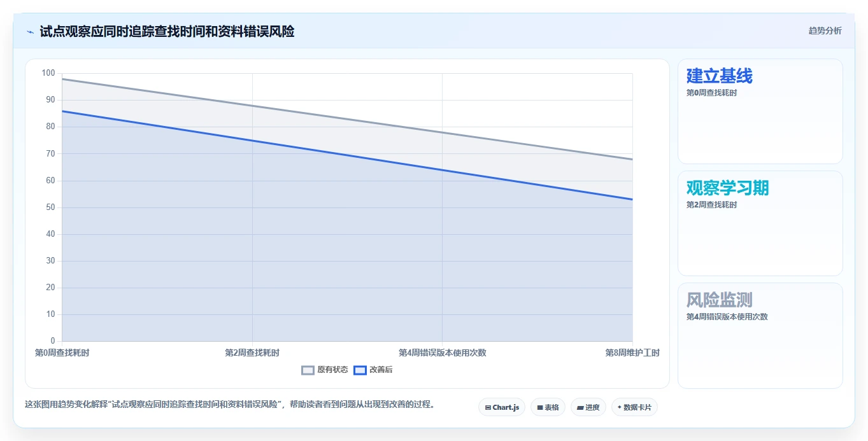Screen dimensions: 868x441
Task: Click the gray 原有状态 legend color box
Action: (308, 370)
